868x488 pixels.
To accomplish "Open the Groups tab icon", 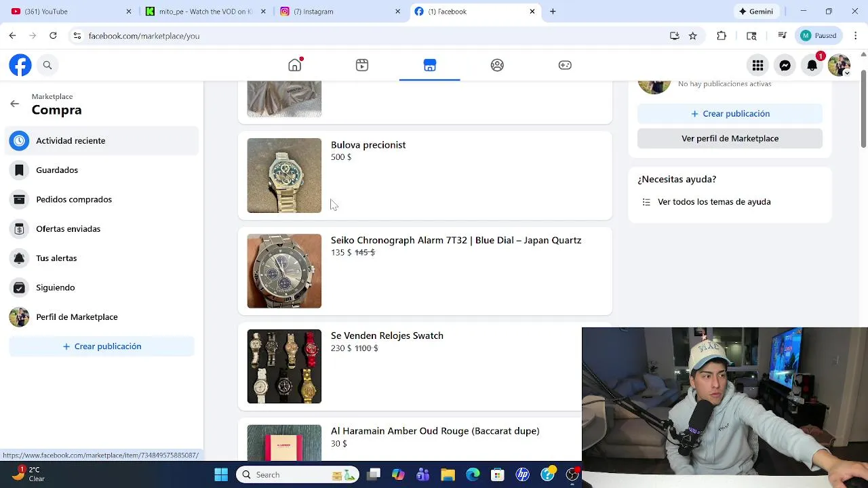I will pos(497,65).
